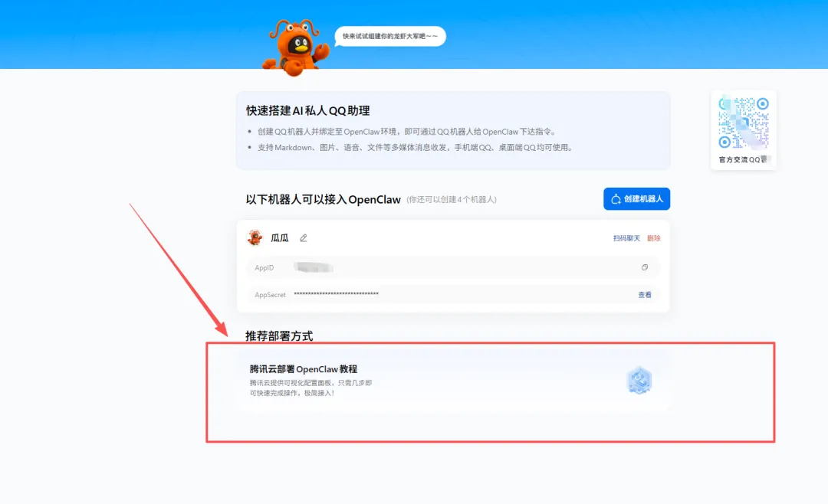The image size is (828, 504).
Task: Copy the AppID value icon
Action: point(644,267)
